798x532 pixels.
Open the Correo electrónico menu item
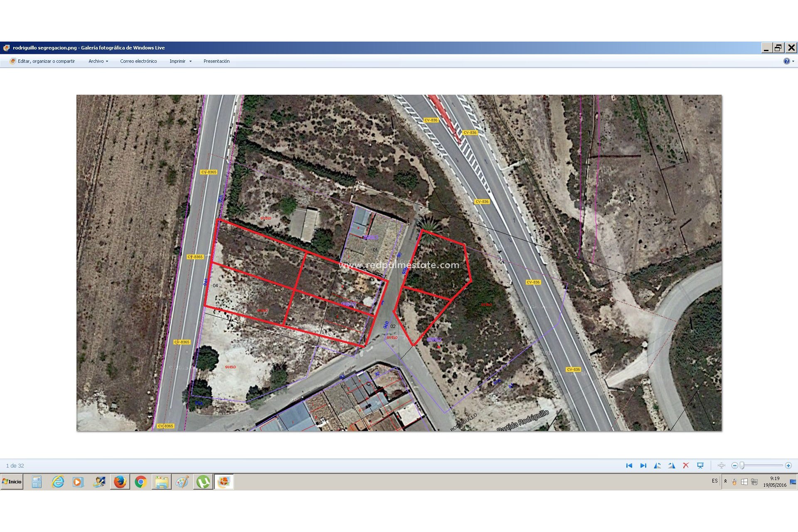pyautogui.click(x=138, y=61)
